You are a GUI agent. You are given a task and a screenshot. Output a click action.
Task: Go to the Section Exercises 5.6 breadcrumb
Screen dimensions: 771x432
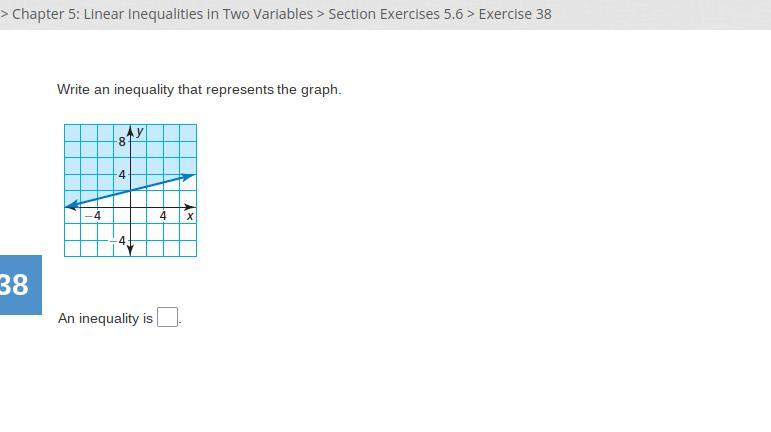395,14
